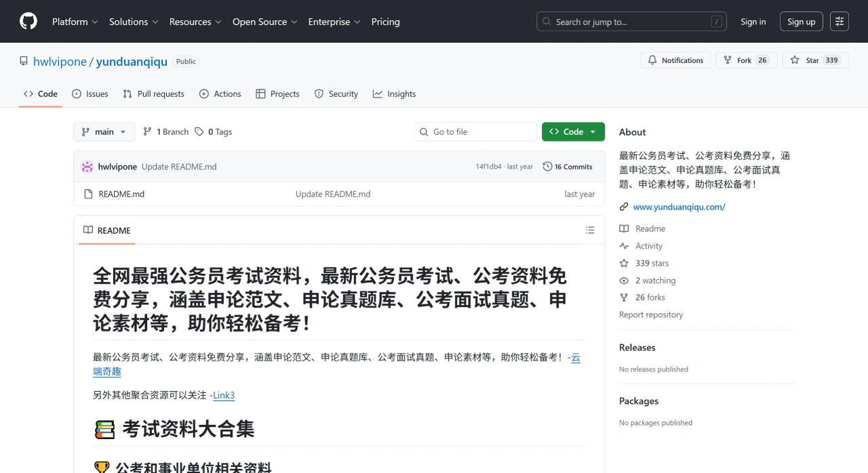Open the README table of contents icon
This screenshot has height=473, width=868.
click(589, 230)
